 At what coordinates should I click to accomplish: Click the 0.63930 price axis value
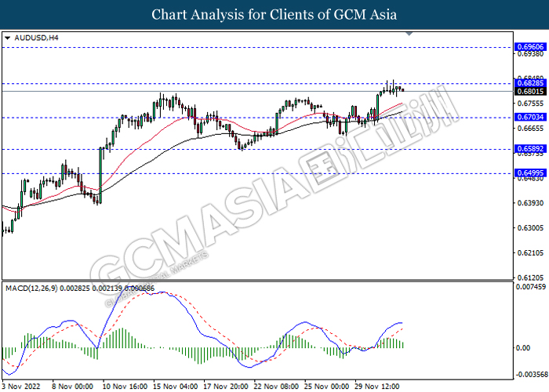click(531, 203)
